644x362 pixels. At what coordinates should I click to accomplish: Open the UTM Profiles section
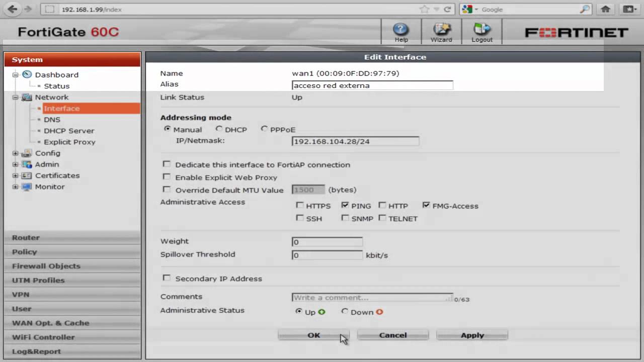[x=72, y=280]
